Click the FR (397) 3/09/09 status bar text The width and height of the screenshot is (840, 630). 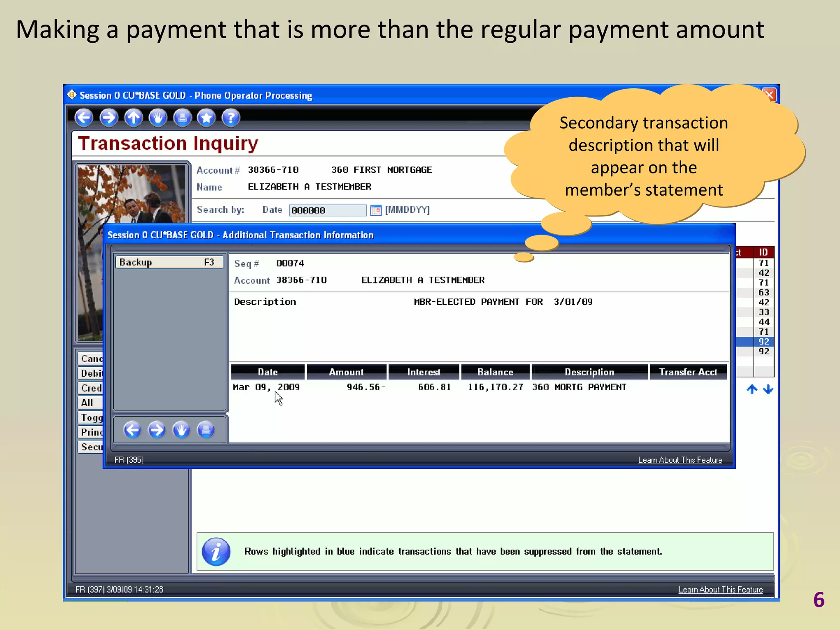pos(119,590)
